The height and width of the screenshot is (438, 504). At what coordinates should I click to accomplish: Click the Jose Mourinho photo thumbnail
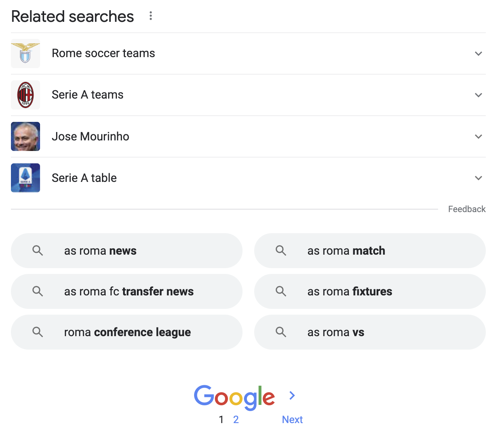(25, 136)
